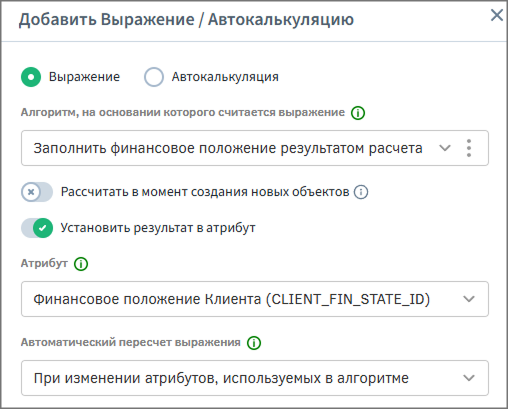508x409 pixels.
Task: Open three-dot menu in algorithm field
Action: point(469,148)
